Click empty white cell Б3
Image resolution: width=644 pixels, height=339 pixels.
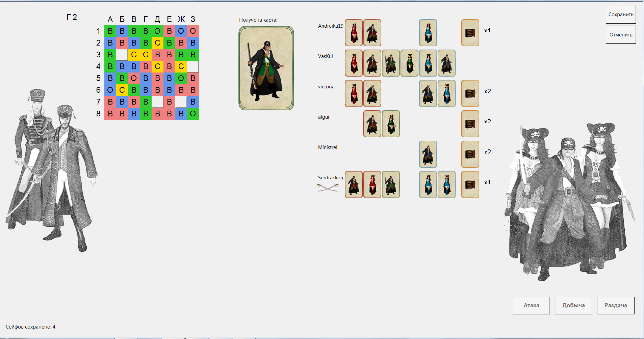click(x=122, y=55)
